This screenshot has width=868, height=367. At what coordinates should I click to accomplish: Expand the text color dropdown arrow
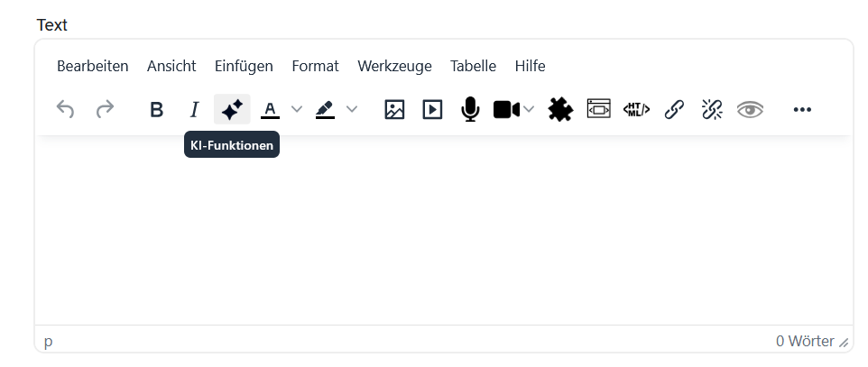click(x=297, y=110)
